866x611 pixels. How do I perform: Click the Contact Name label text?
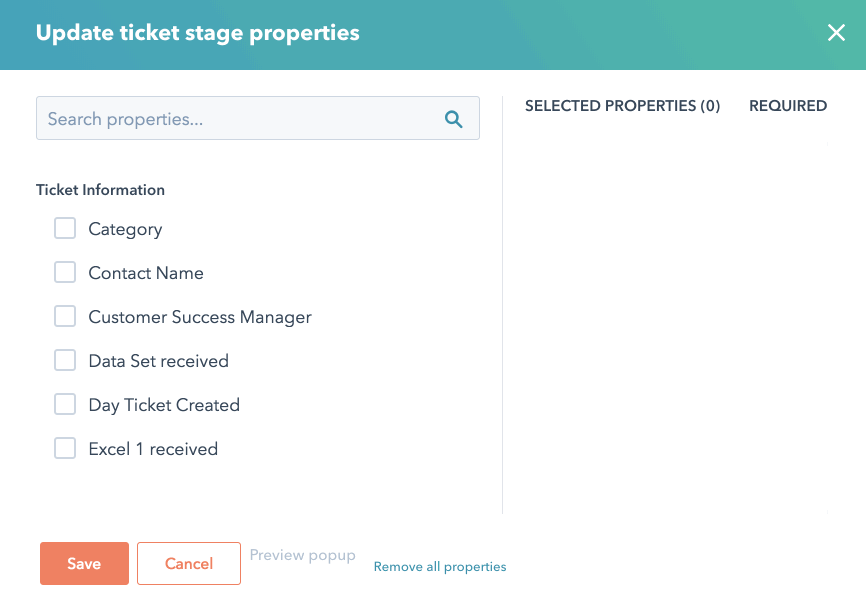[x=146, y=273]
